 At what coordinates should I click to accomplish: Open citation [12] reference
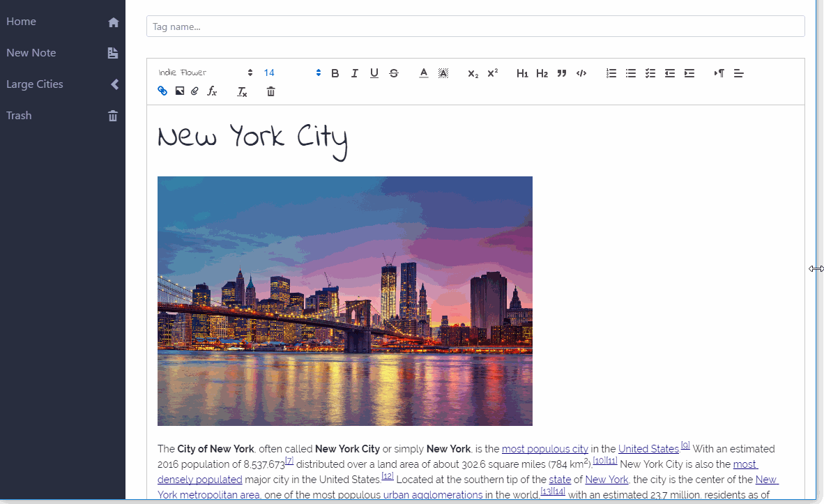(x=388, y=476)
